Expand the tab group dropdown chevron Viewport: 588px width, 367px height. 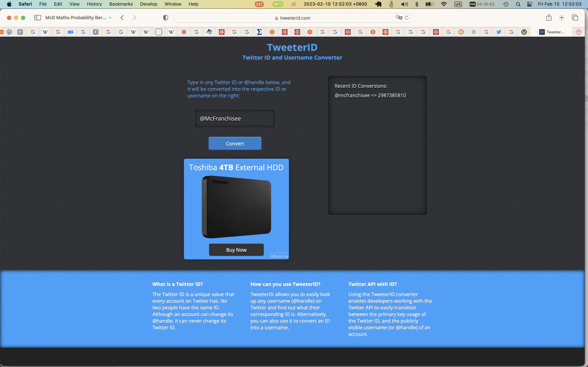[x=110, y=18]
